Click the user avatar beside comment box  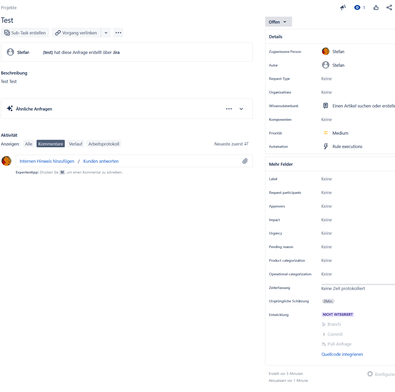[x=6, y=161]
